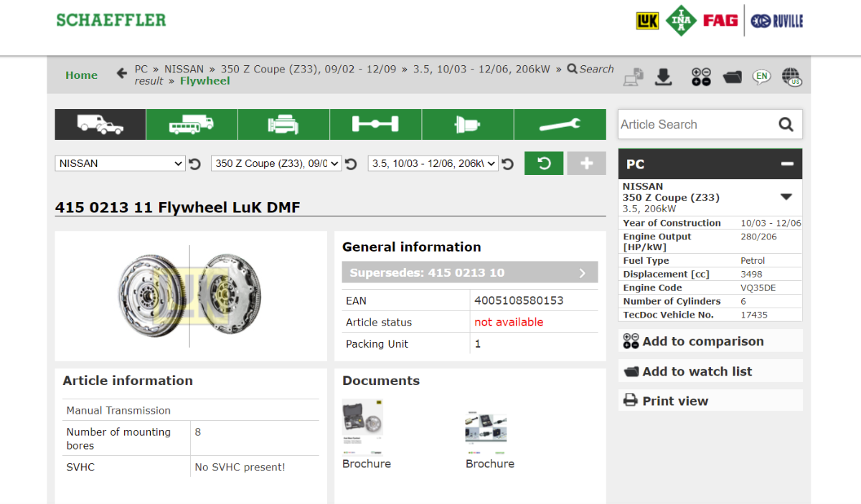Click Add to comparison
Viewport: 861px width, 504px height.
point(702,341)
